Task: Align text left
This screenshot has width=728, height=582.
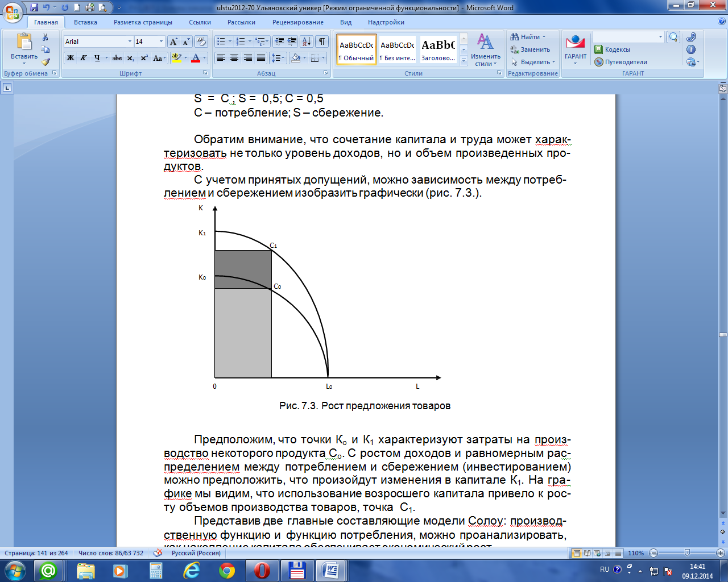Action: [x=221, y=58]
